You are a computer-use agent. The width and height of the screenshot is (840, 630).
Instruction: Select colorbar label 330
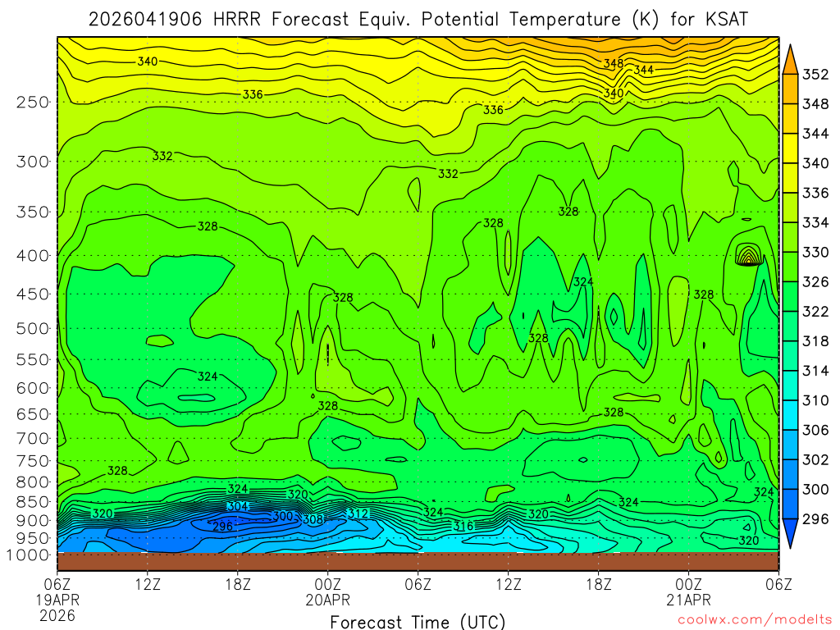click(x=815, y=253)
